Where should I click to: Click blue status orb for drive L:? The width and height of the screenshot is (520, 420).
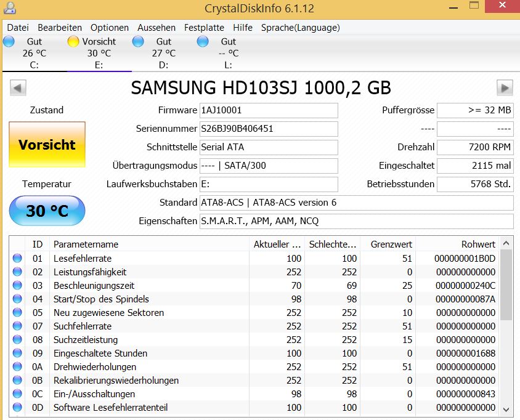(203, 42)
